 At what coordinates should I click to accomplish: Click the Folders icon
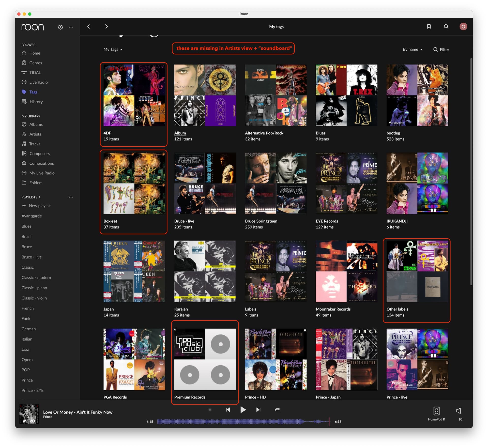tap(24, 182)
